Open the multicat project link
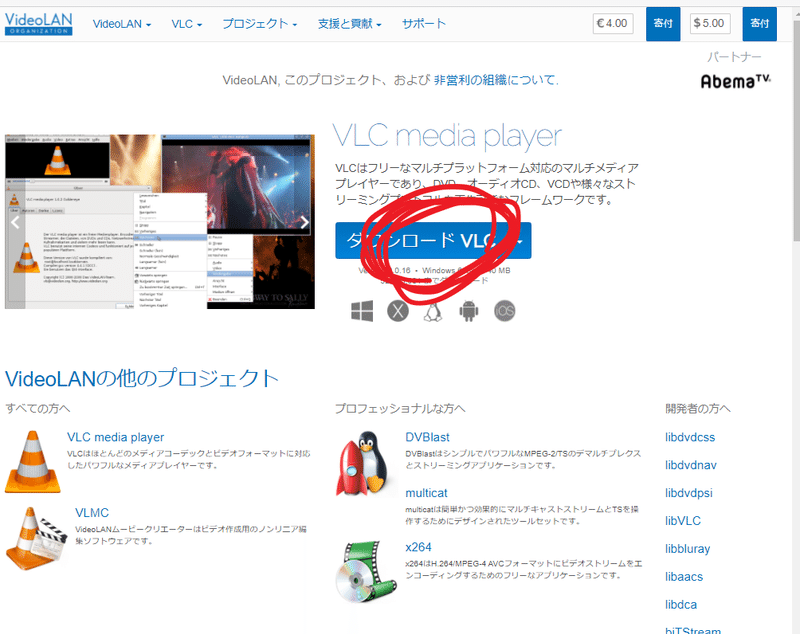The height and width of the screenshot is (634, 800). coord(426,493)
